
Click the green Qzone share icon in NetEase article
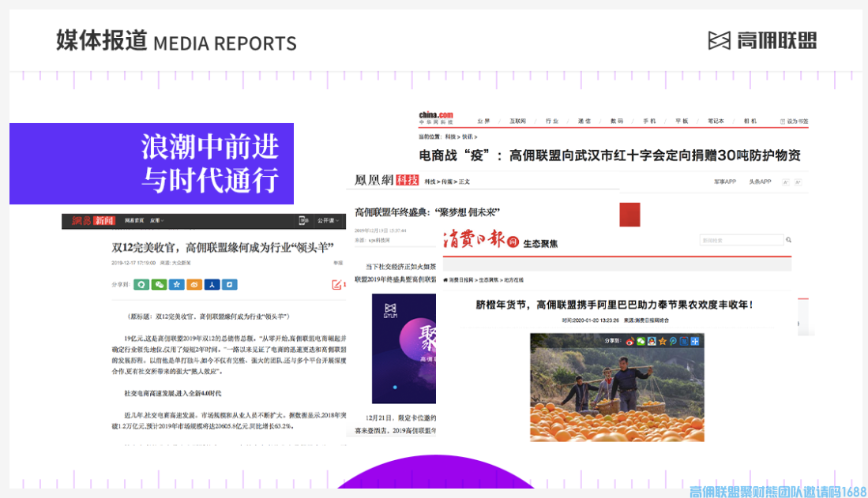tap(141, 284)
